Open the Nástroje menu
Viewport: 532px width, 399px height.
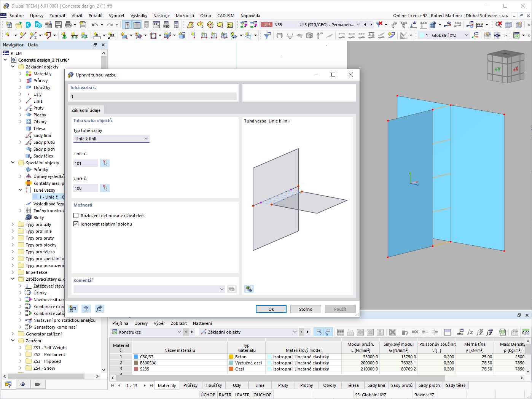pyautogui.click(x=161, y=16)
